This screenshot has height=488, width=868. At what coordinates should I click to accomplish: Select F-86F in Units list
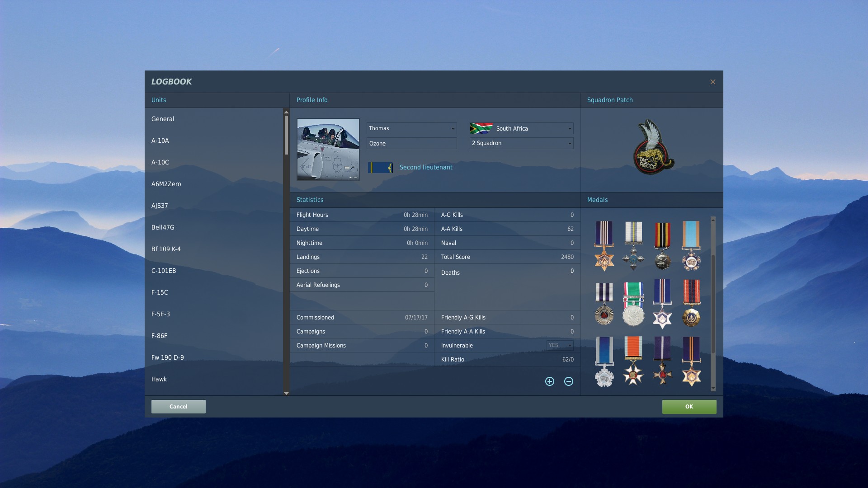tap(159, 336)
